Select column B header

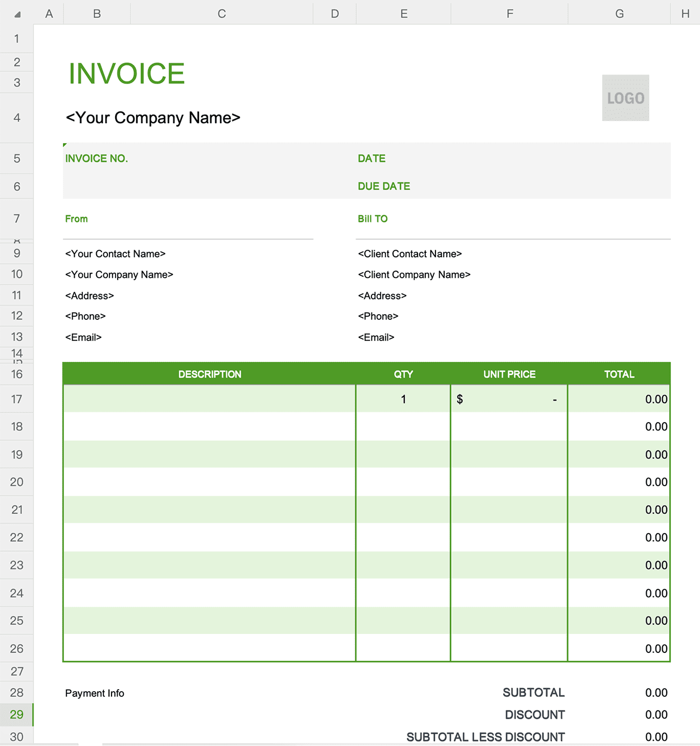(97, 13)
